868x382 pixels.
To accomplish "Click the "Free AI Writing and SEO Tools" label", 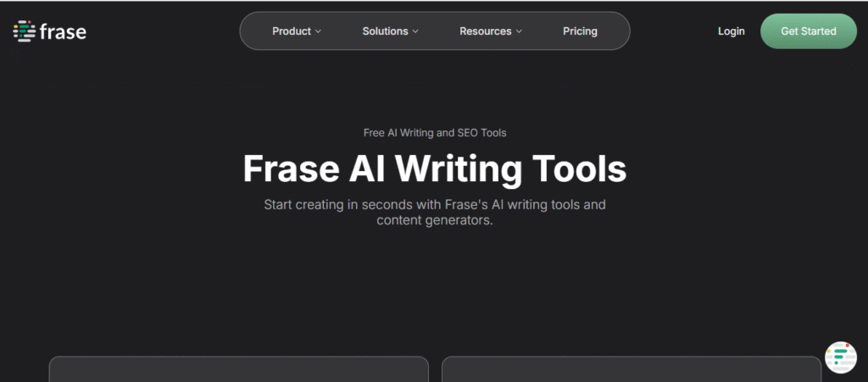I will pyautogui.click(x=434, y=133).
